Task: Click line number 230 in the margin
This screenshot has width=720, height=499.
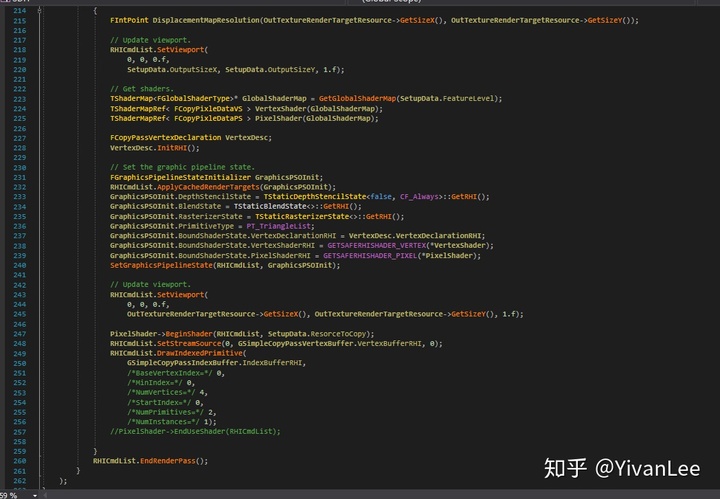Action: pos(20,168)
